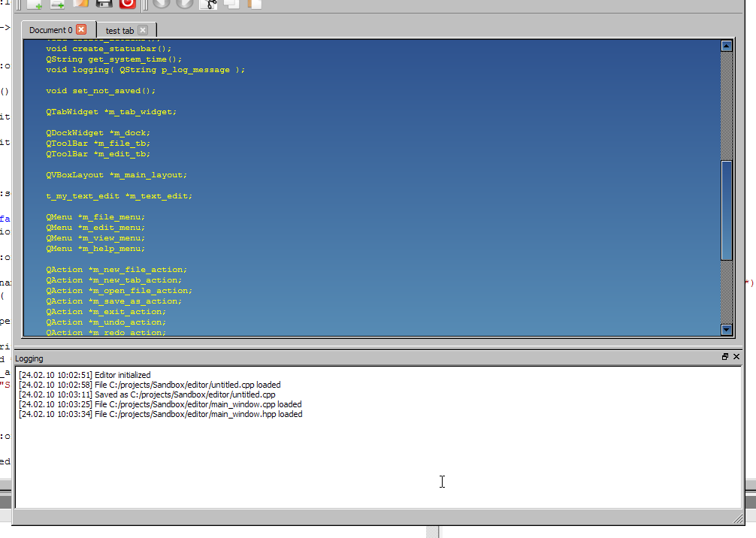Screen dimensions: 756x538
Task: Click the redo toolbar icon
Action: coord(185,5)
